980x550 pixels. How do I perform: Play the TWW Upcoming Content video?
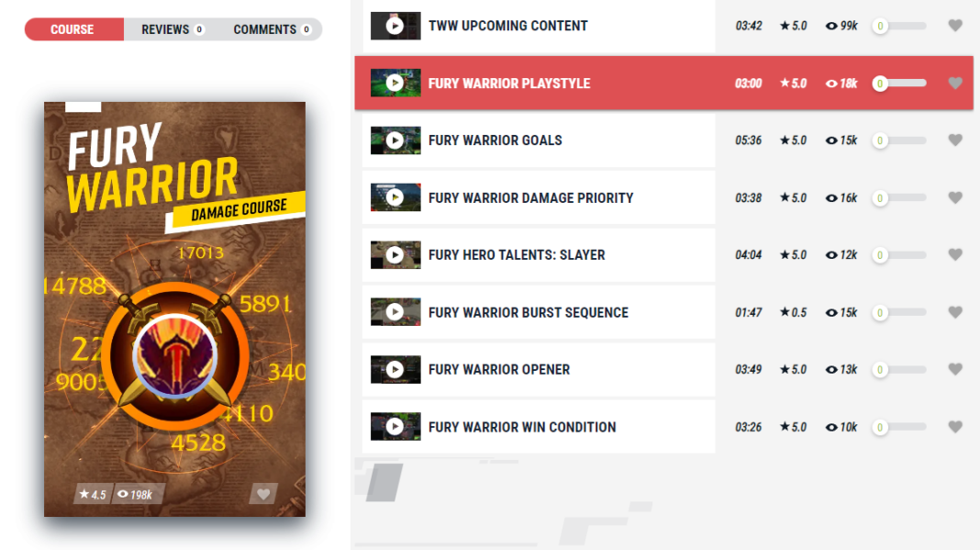click(x=395, y=26)
